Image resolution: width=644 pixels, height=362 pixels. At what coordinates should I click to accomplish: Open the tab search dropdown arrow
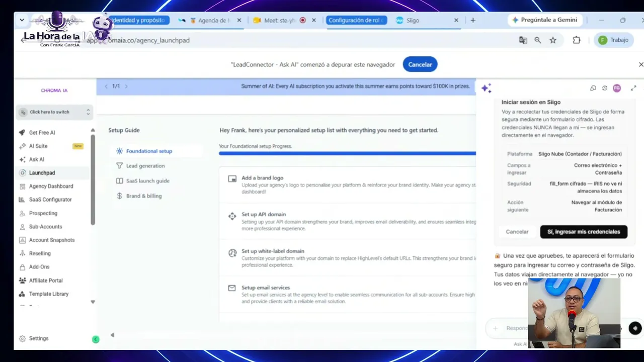[22, 20]
